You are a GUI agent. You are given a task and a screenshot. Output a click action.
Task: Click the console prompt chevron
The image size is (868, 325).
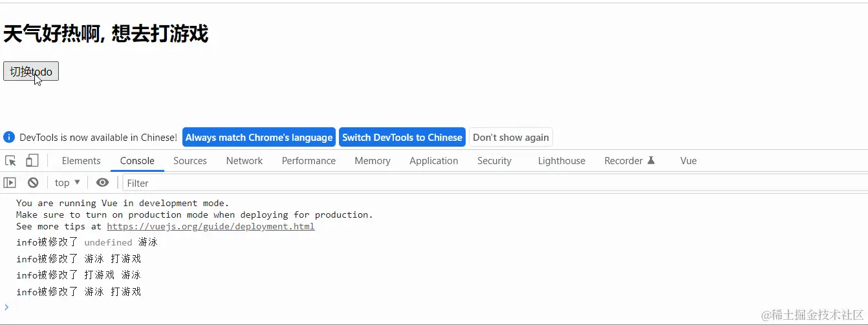(x=7, y=307)
